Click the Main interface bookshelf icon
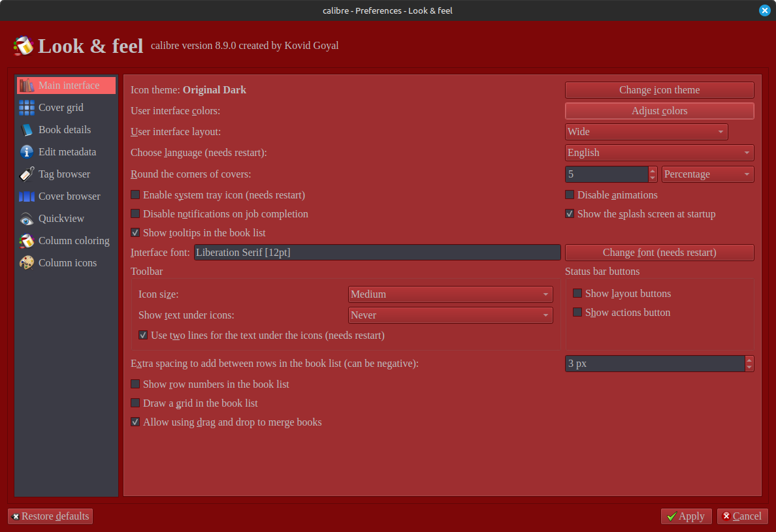 click(27, 86)
